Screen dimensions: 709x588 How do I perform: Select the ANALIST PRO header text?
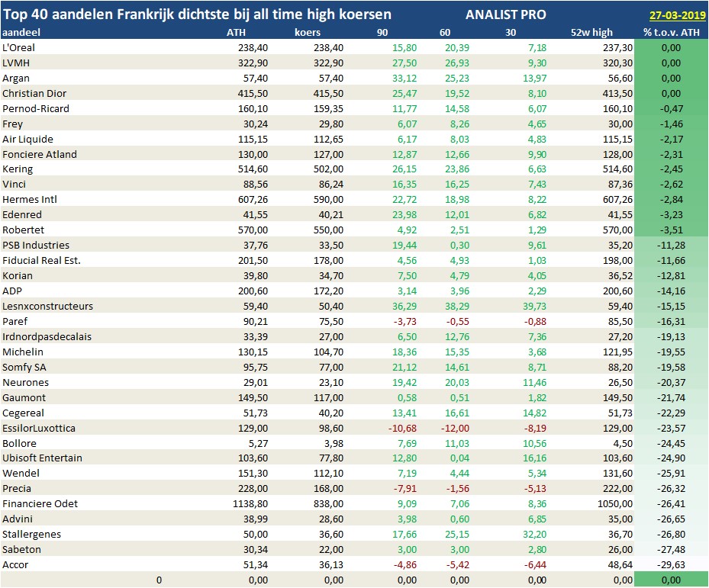[x=505, y=14]
